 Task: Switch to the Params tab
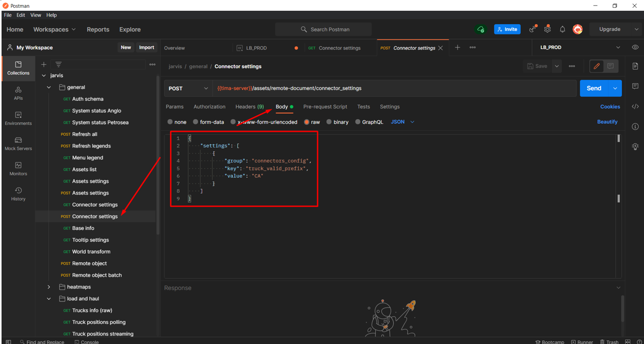174,106
